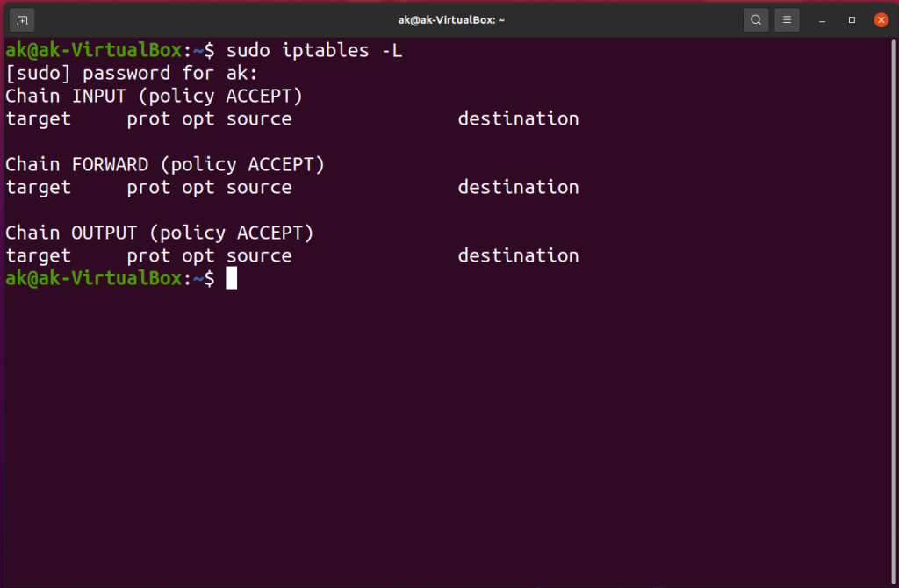Click the Chain OUTPUT header line

point(158,233)
